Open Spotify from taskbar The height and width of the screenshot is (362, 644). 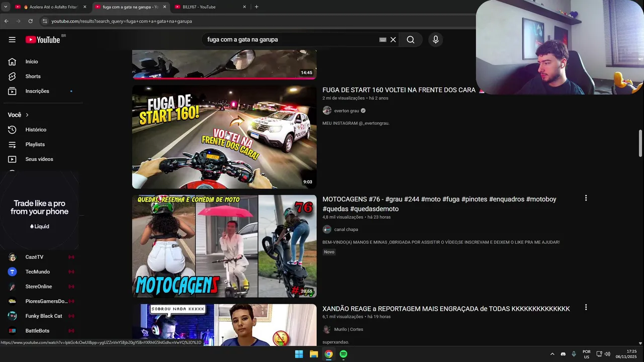click(x=343, y=354)
